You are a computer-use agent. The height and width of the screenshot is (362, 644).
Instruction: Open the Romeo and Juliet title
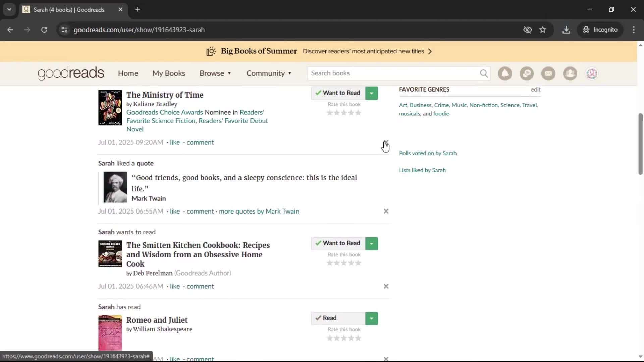(157, 320)
